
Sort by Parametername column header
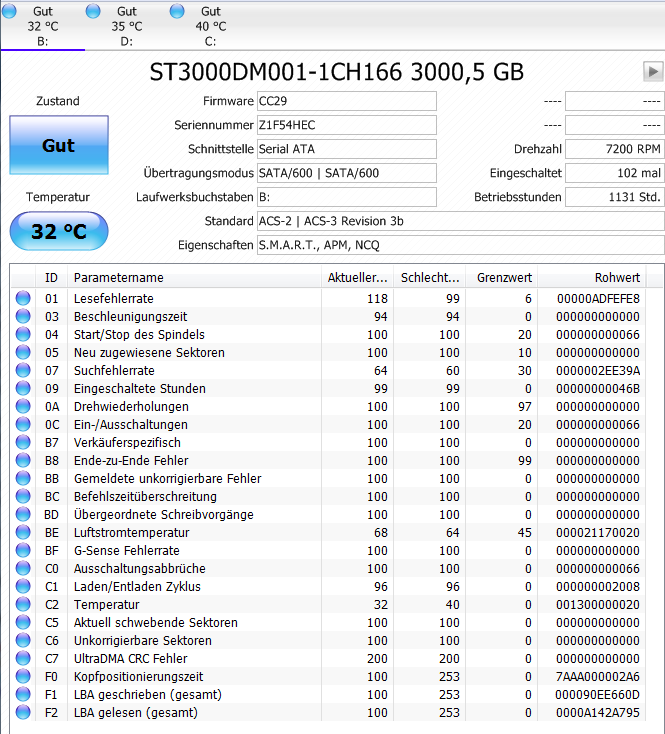[x=194, y=278]
